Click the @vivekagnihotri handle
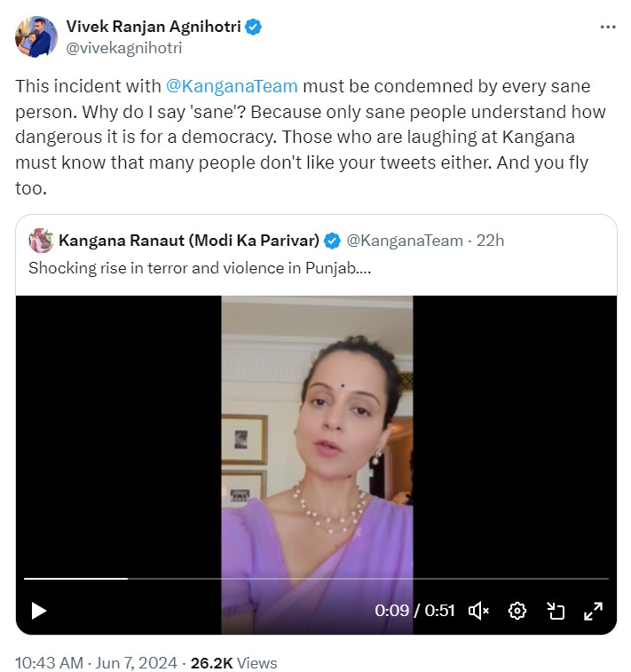The width and height of the screenshot is (631, 672). pyautogui.click(x=123, y=48)
